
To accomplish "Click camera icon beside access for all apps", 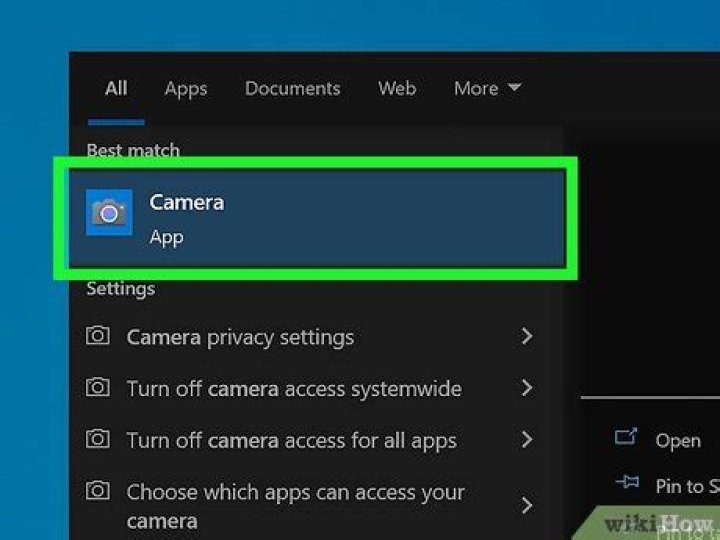I will tap(98, 439).
